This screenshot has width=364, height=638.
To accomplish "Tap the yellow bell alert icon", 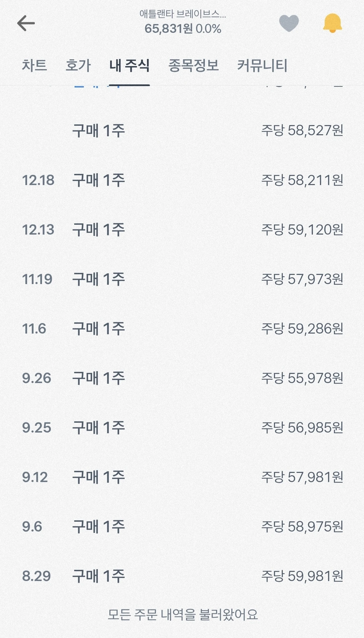I will pyautogui.click(x=332, y=23).
